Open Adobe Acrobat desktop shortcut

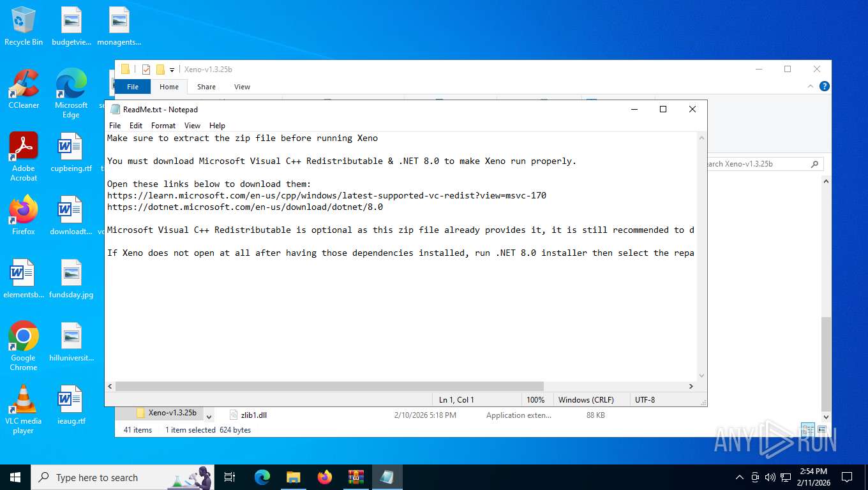[x=24, y=157]
